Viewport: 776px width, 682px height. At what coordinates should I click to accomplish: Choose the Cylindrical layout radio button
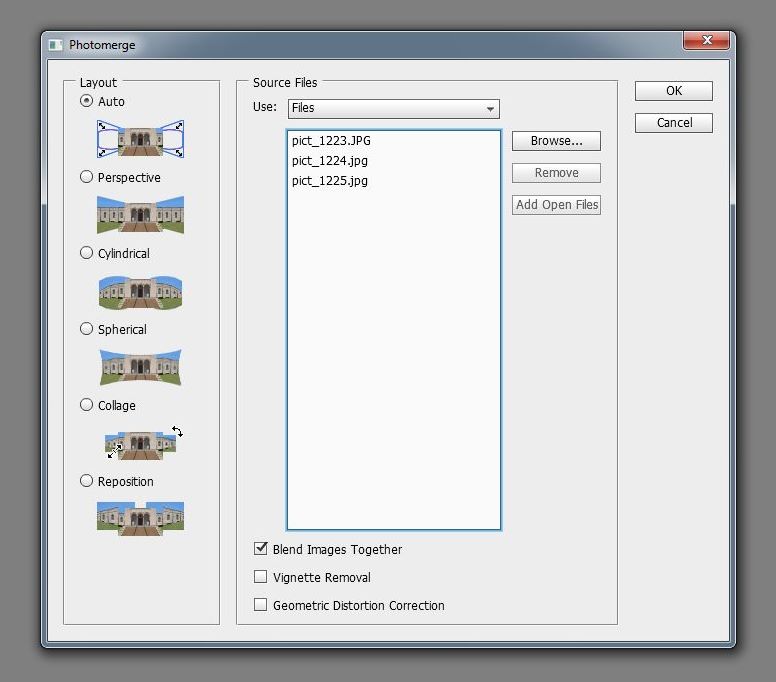(x=87, y=253)
